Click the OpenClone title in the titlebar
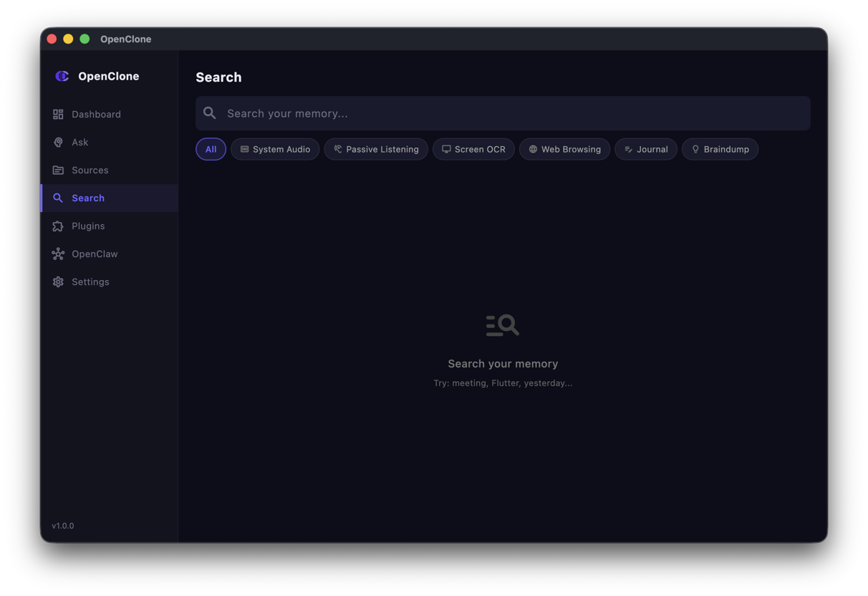The width and height of the screenshot is (868, 596). (125, 39)
